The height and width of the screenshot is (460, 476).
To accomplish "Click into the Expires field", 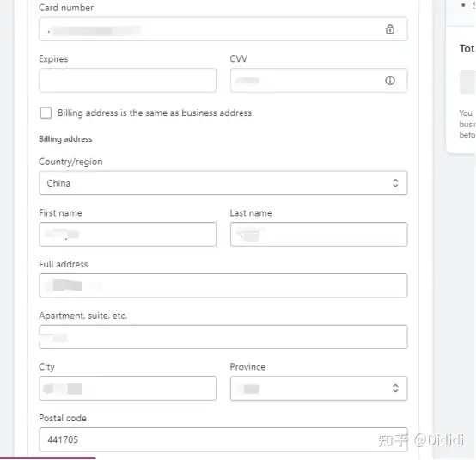I will tap(127, 80).
